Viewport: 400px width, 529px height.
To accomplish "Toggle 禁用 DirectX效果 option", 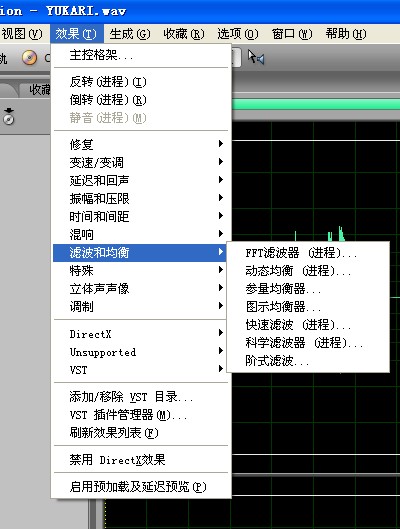I will [142, 460].
